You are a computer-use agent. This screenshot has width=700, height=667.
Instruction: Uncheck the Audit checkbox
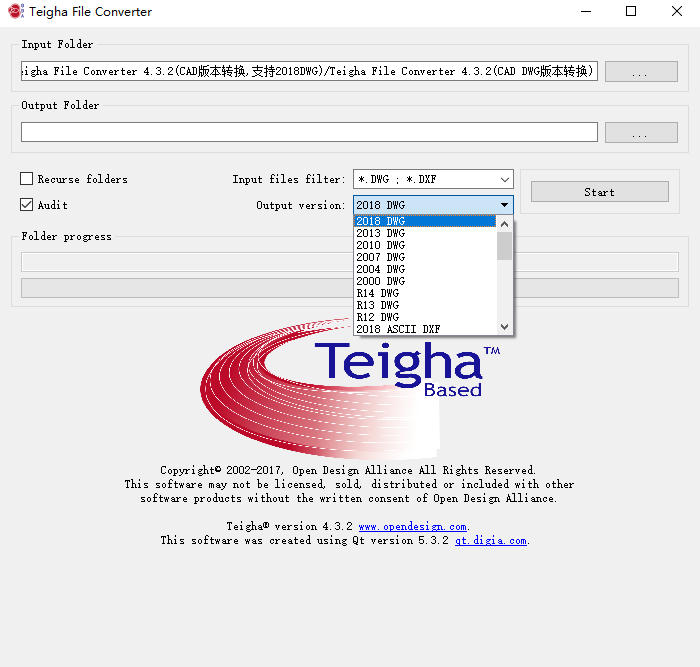pos(26,204)
